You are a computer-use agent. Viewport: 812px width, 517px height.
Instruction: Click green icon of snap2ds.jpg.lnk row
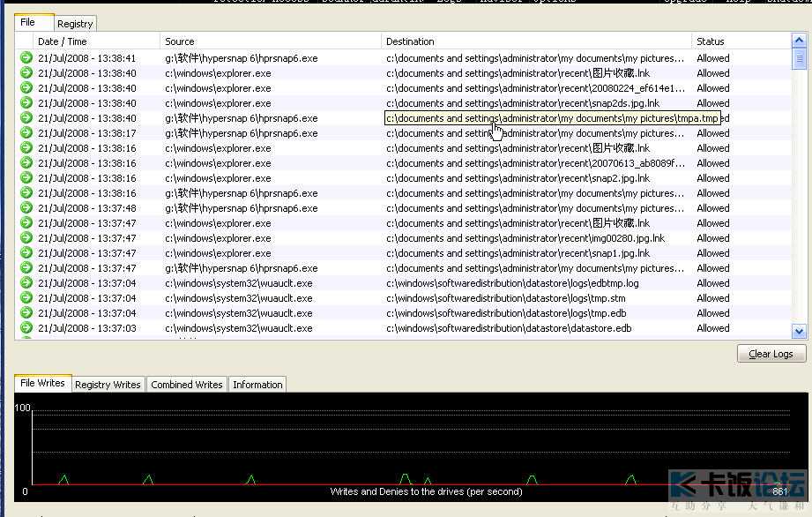point(26,103)
